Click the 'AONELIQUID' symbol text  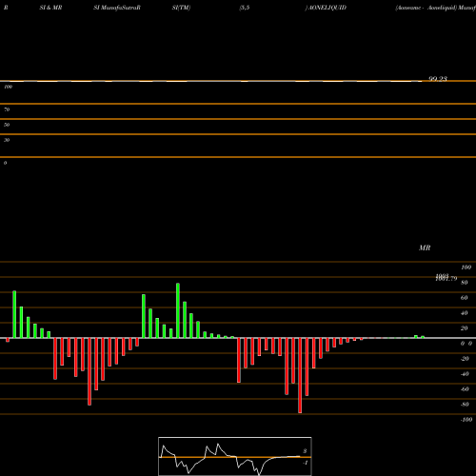(327, 8)
